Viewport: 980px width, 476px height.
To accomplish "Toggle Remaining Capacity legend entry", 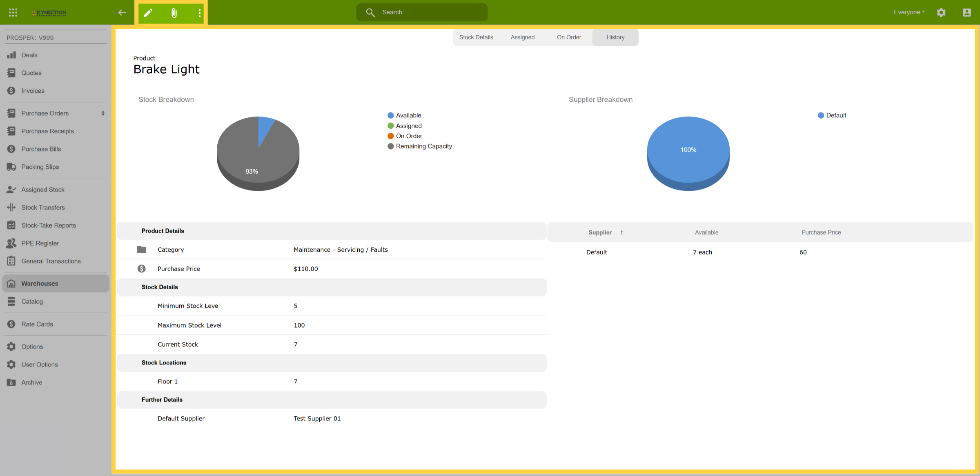I will coord(420,146).
